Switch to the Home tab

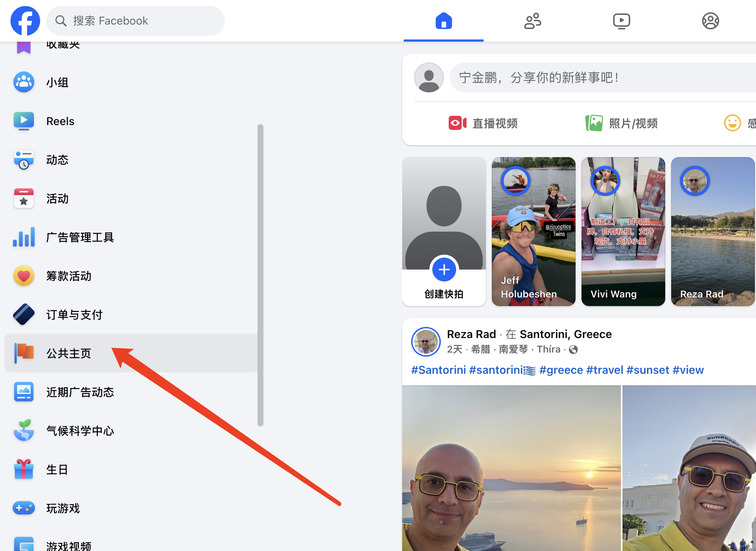click(443, 21)
